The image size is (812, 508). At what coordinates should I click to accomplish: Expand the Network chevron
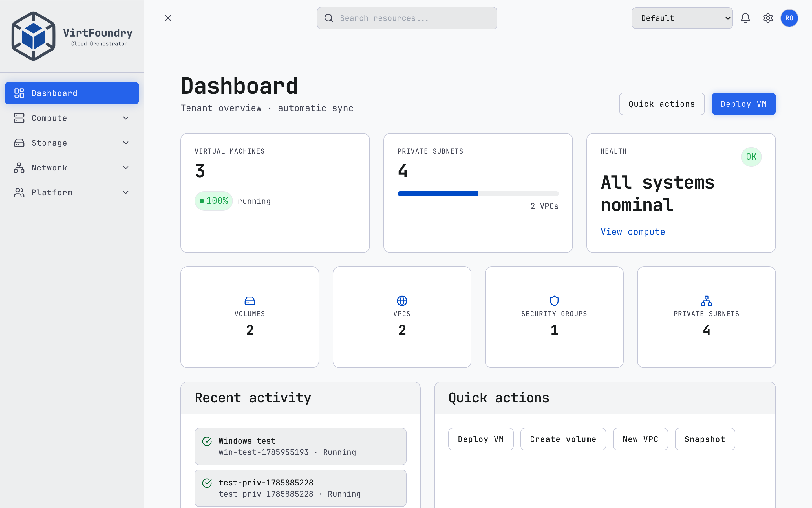126,168
